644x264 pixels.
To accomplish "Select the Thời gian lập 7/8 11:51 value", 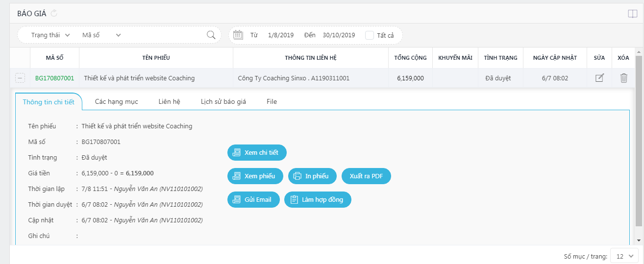I will 142,189.
